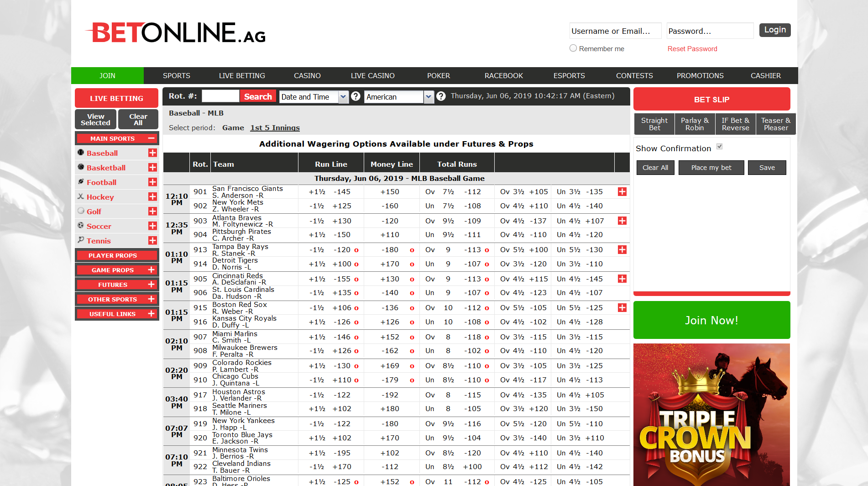Open the Date and Time sort dropdown
Image resolution: width=868 pixels, height=486 pixels.
(x=314, y=97)
